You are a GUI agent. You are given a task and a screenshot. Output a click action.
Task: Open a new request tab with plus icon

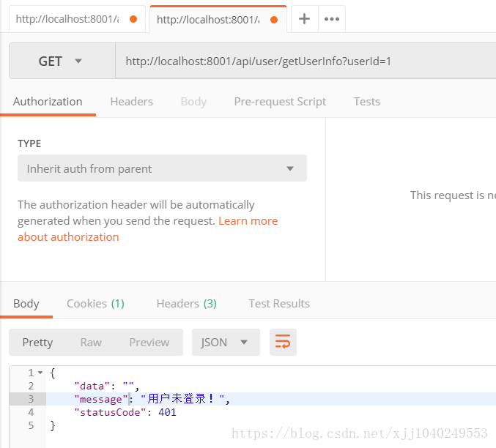(304, 19)
